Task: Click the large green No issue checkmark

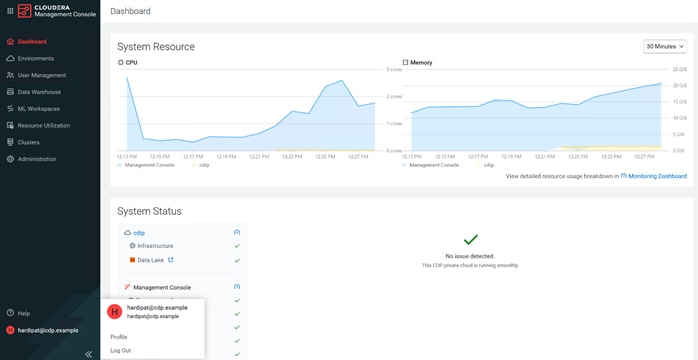Action: [x=470, y=240]
